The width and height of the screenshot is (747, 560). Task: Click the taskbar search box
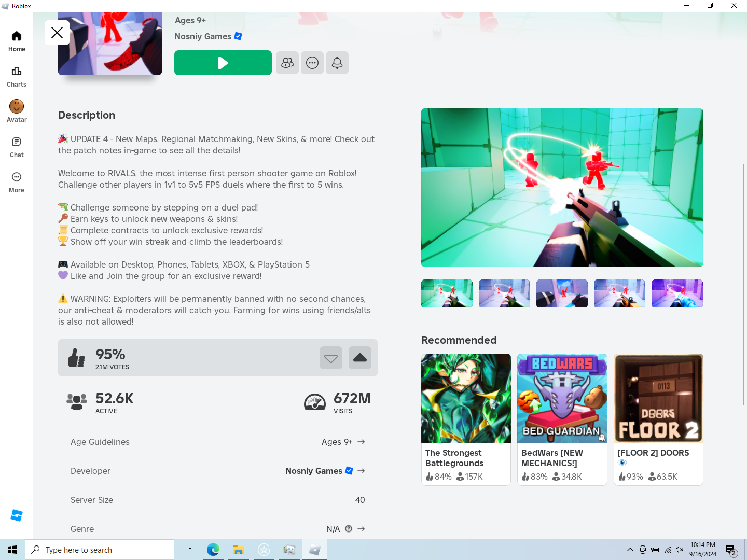[x=100, y=550]
